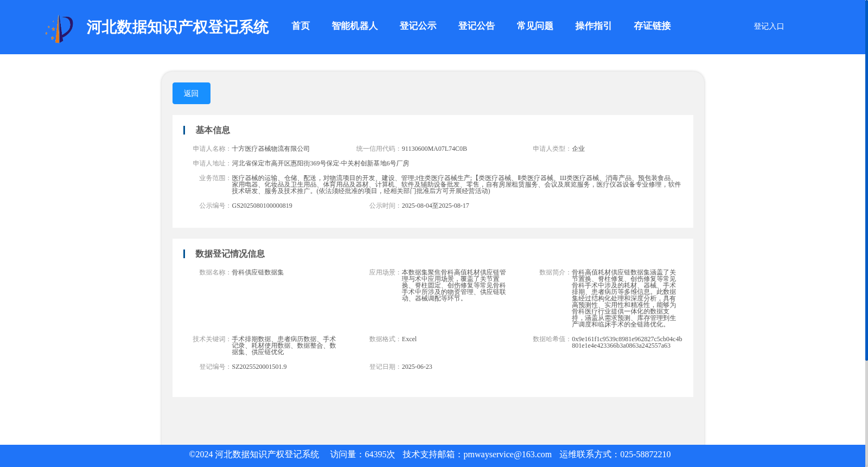
Task: Click support email pmwayservice@163.com
Action: (x=507, y=455)
